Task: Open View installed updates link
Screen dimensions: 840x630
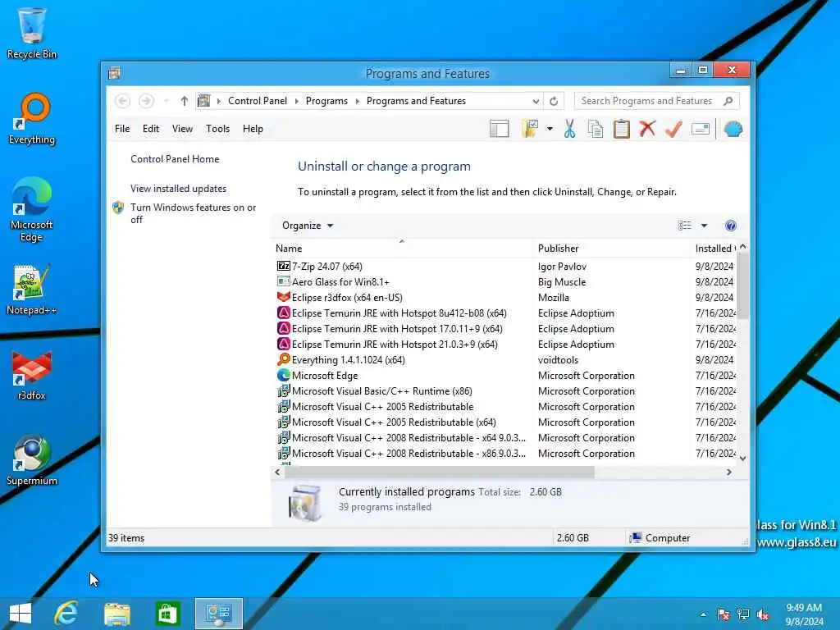Action: tap(178, 189)
